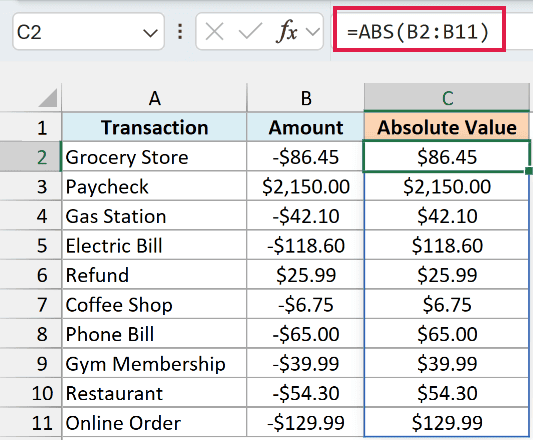Select the Refund cell
Viewport: 533px width, 440px height.
click(154, 275)
